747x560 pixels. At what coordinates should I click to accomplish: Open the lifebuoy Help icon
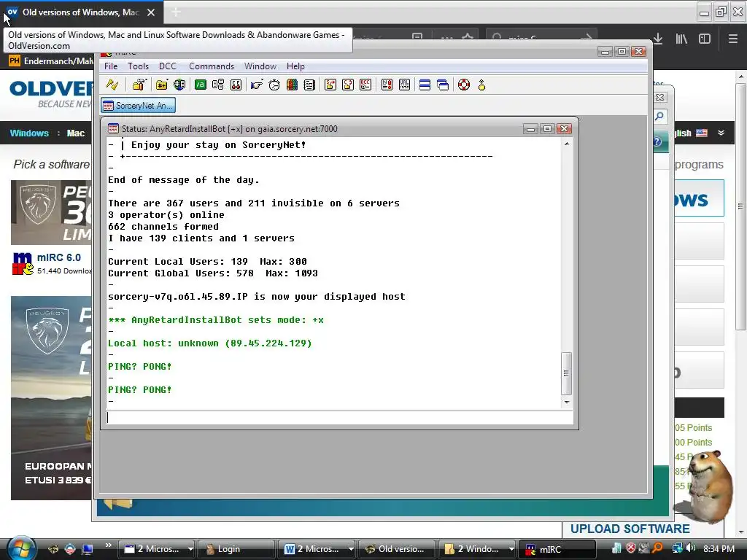pyautogui.click(x=464, y=85)
